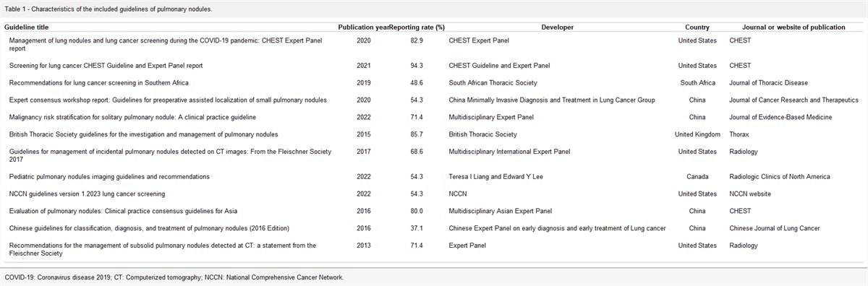Click the 'NCCN' developer cell
868x286 pixels.
(x=458, y=194)
